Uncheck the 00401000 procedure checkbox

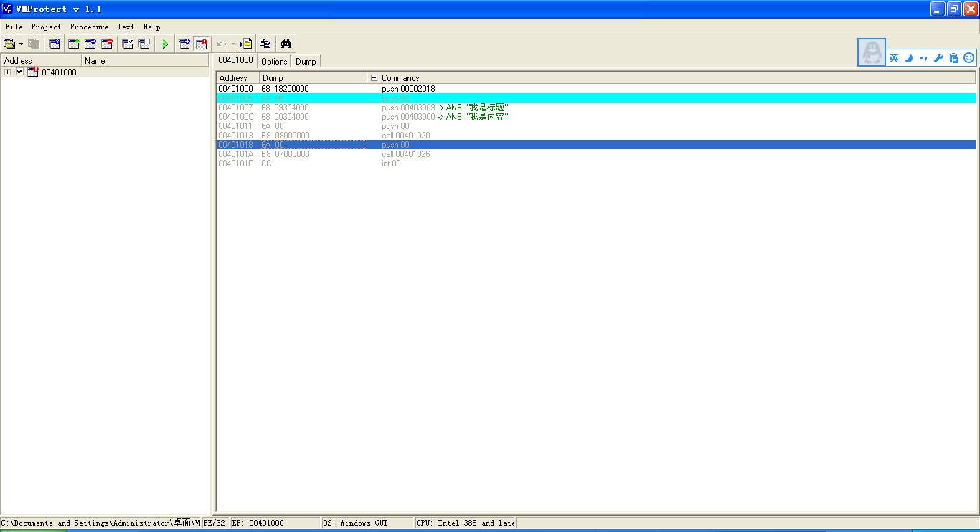pyautogui.click(x=19, y=72)
